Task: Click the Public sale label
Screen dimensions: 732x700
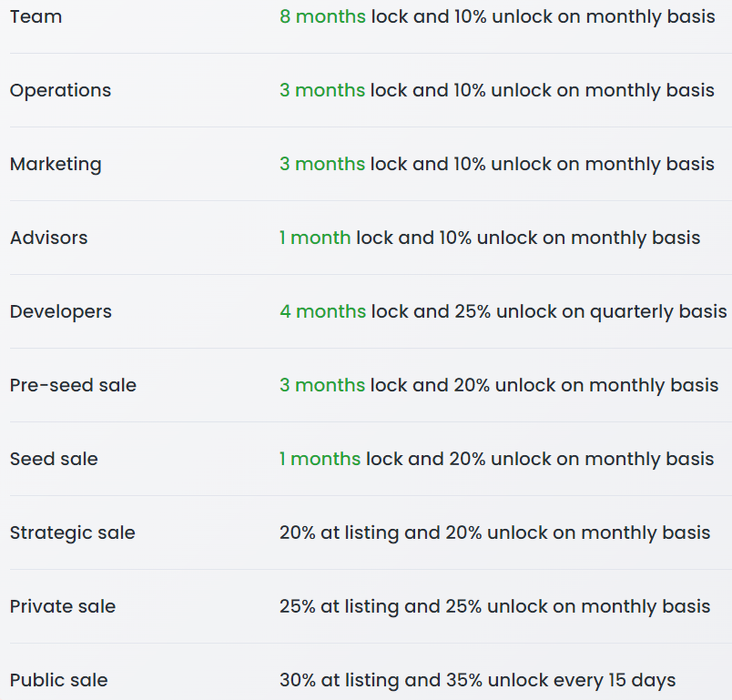Action: (59, 680)
